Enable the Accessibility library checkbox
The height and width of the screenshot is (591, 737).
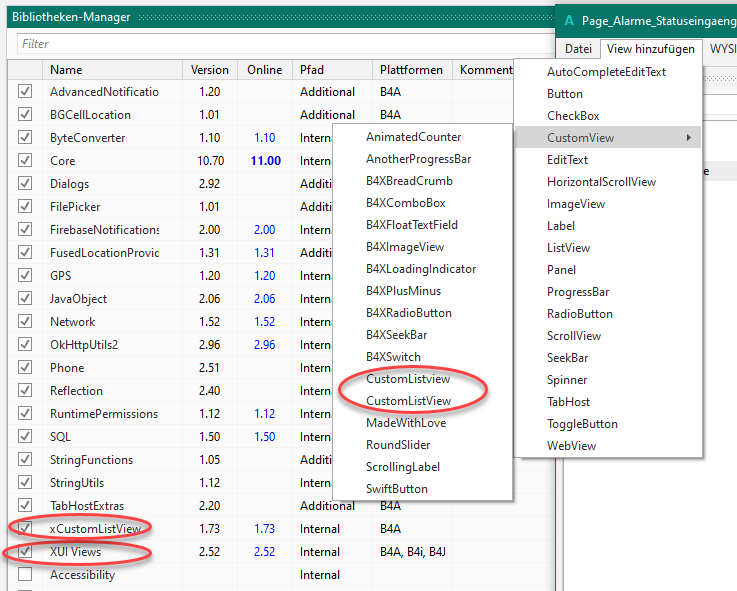click(25, 575)
